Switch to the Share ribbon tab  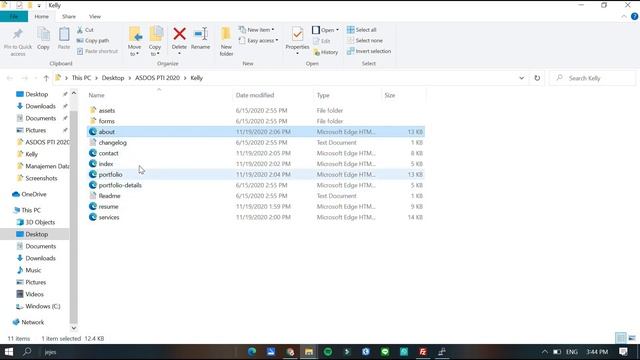click(69, 16)
